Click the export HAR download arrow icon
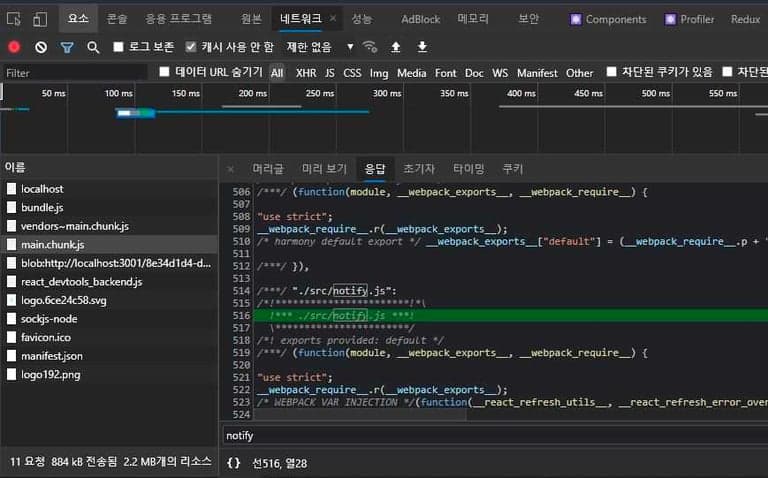 [x=422, y=47]
